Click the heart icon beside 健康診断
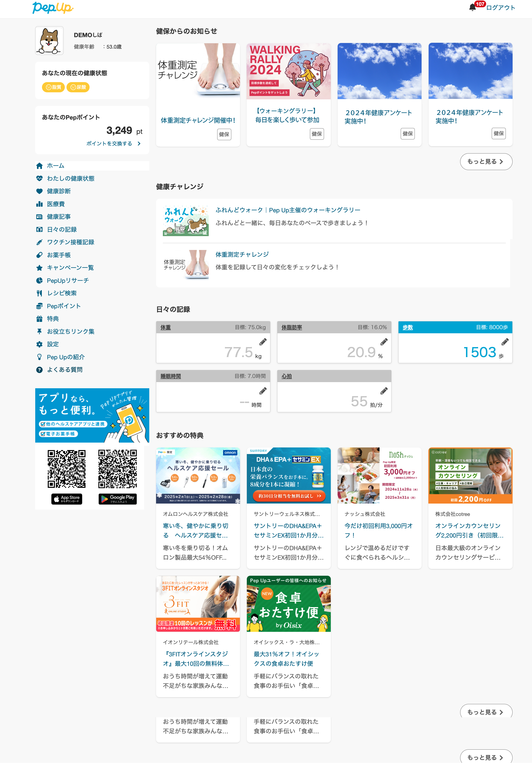Image resolution: width=532 pixels, height=763 pixels. tap(40, 191)
